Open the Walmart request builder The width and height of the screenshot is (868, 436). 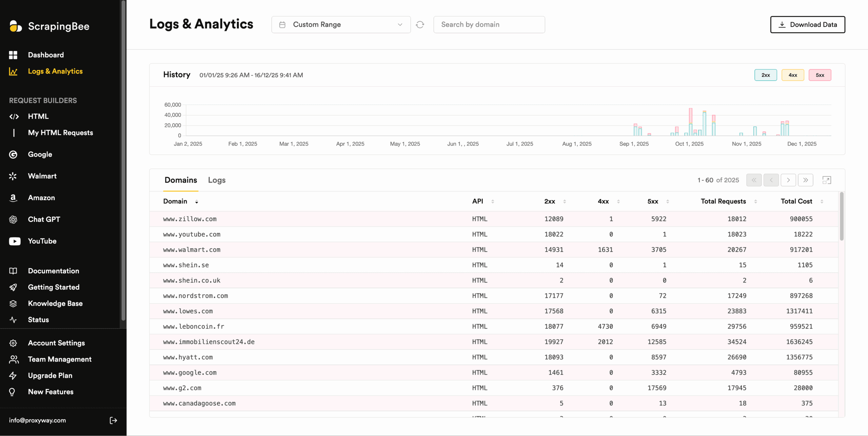click(x=42, y=176)
